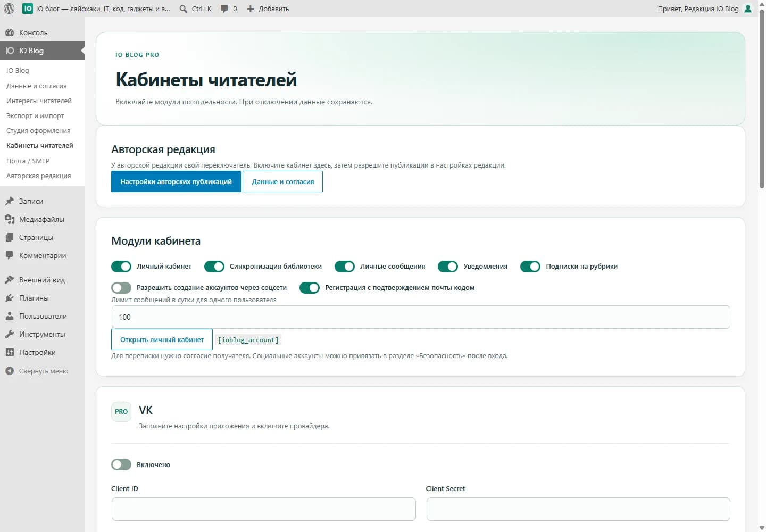The image size is (766, 532).
Task: Open the comments bubble icon in admin bar
Action: point(224,9)
